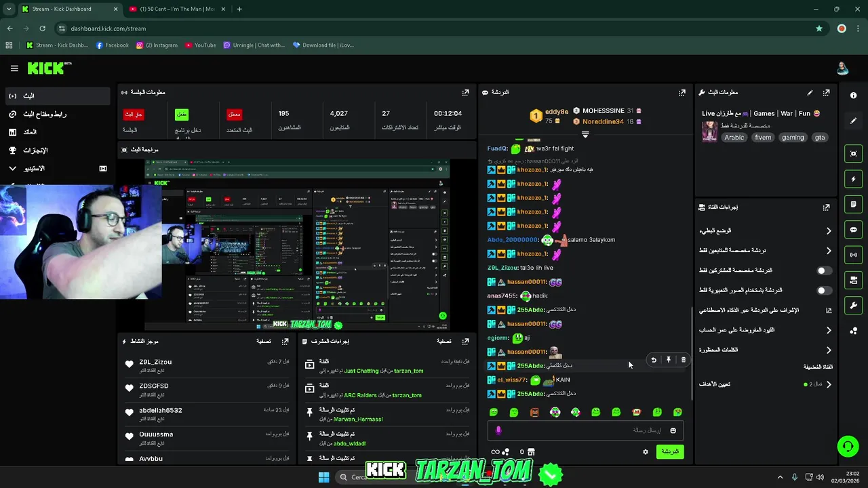Expand the الاستديو sidebar section
Image resolution: width=868 pixels, height=488 pixels.
(x=57, y=168)
